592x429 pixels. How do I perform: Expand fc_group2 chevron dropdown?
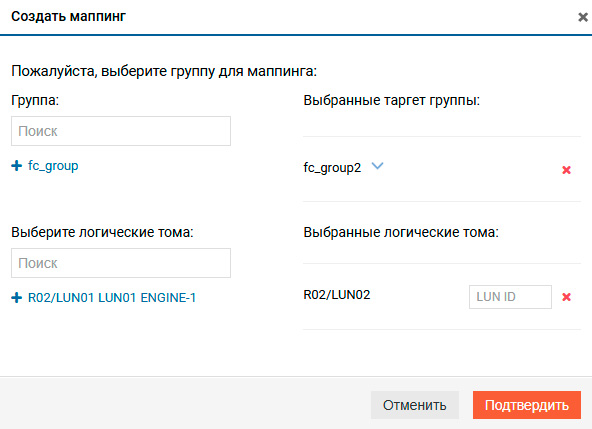tap(377, 166)
